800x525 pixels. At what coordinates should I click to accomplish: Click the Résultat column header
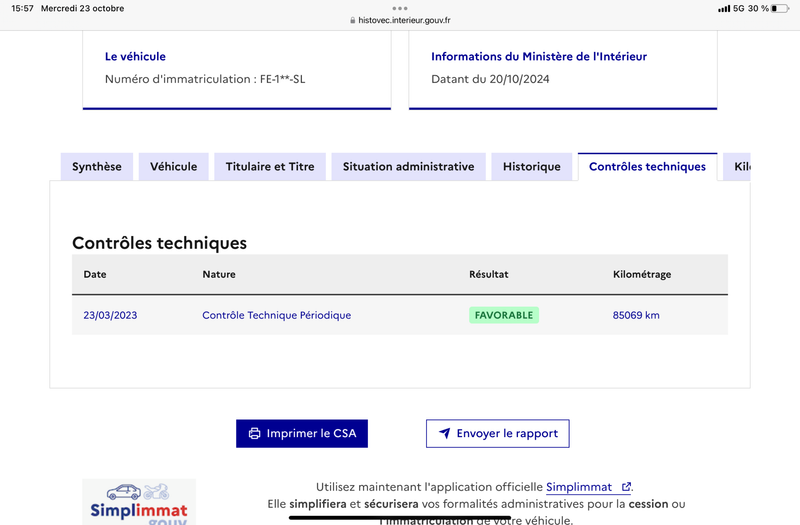pyautogui.click(x=489, y=274)
